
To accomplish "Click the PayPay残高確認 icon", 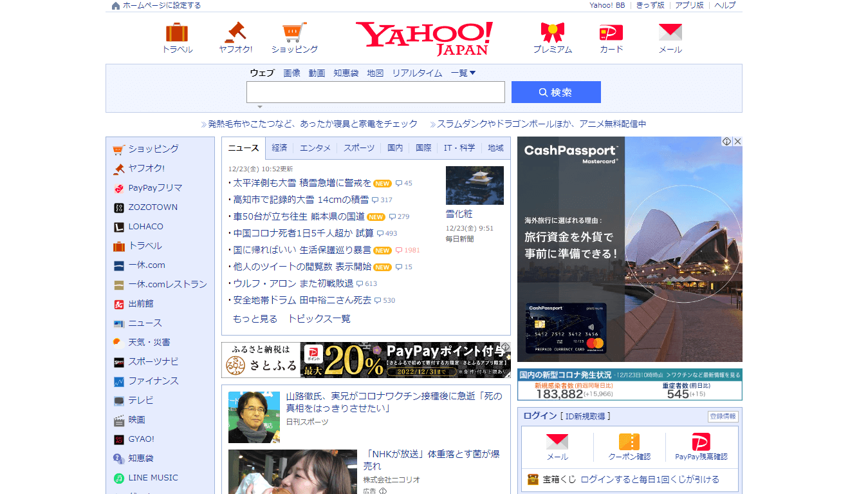I will tap(701, 442).
